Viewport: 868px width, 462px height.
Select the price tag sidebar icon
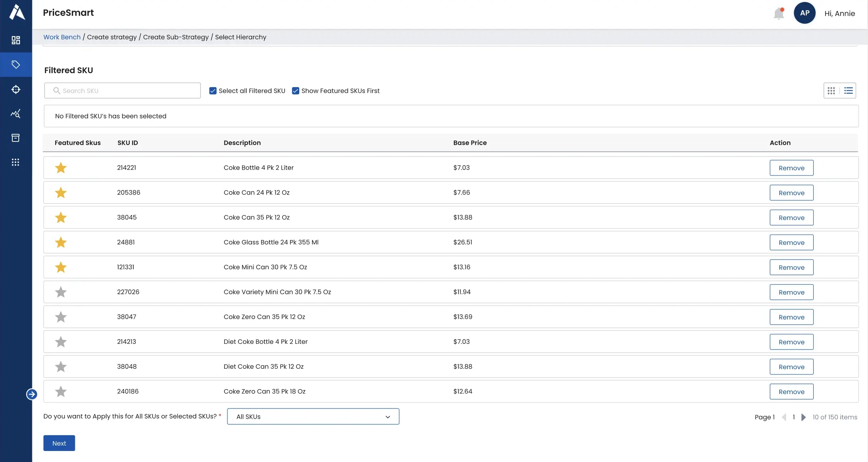click(x=16, y=65)
